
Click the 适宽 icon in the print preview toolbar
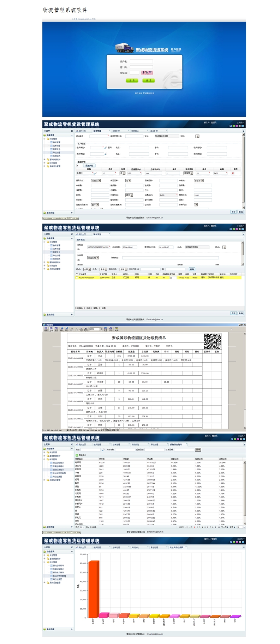click(x=56, y=329)
